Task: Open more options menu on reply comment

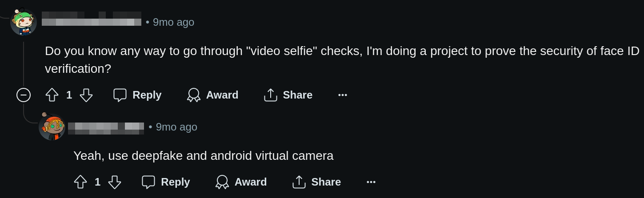Action: point(371,182)
